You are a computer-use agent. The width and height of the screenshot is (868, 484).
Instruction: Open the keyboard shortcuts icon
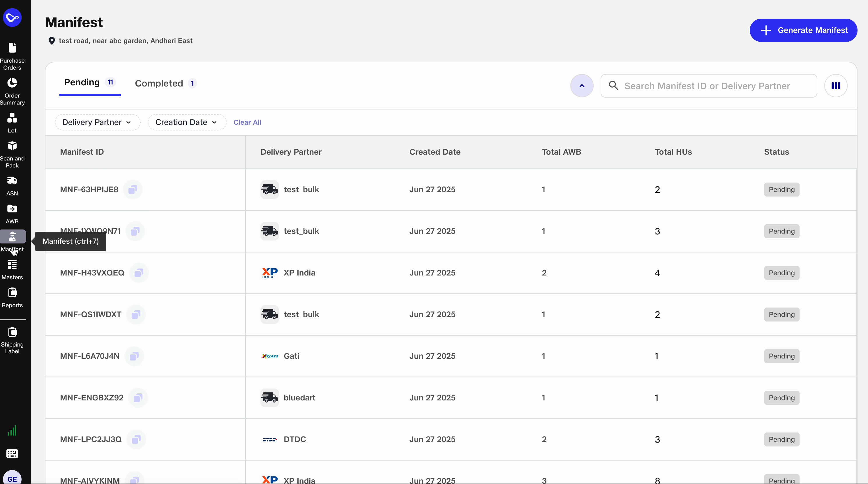pos(13,454)
